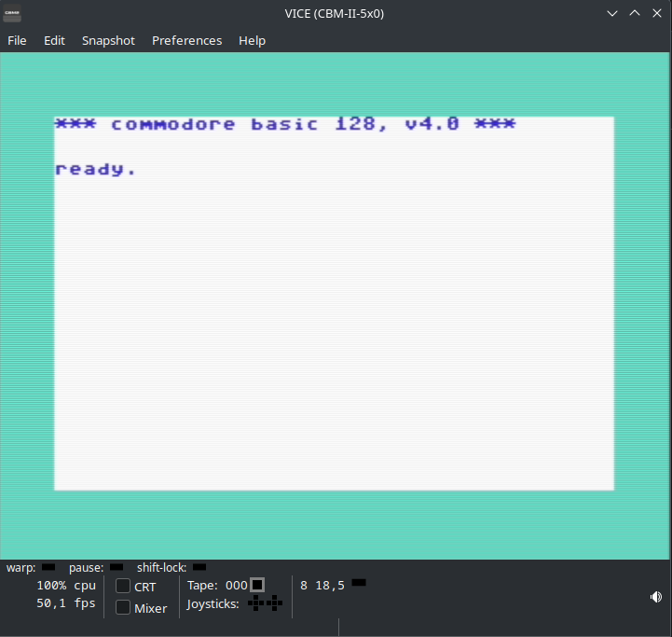Click the tape stop control icon
The width and height of the screenshot is (672, 637).
257,585
